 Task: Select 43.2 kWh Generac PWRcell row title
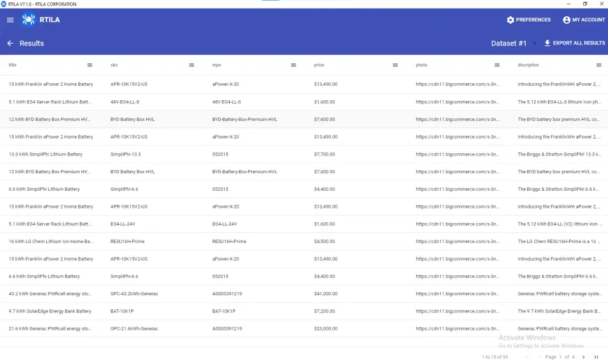(x=50, y=294)
